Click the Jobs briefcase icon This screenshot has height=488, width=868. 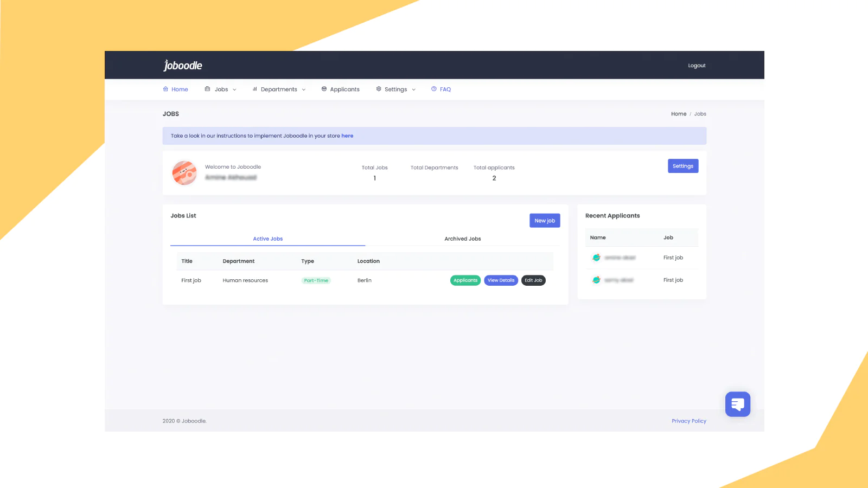click(x=207, y=89)
